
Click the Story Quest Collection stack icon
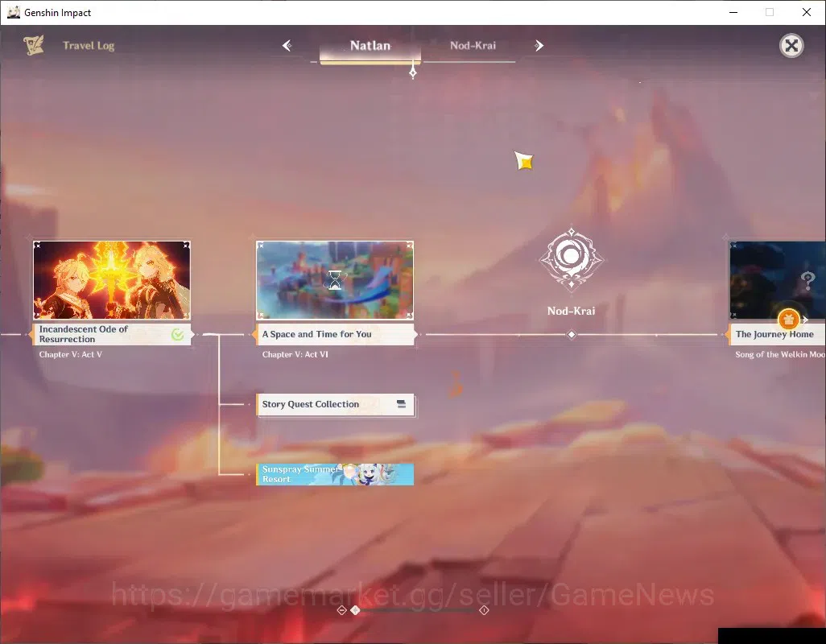402,404
